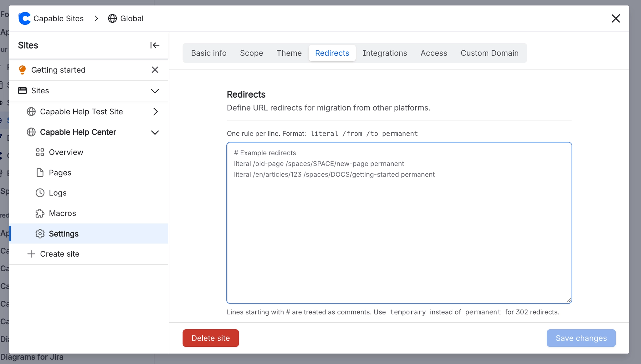Click the Save changes button
Image resolution: width=641 pixels, height=364 pixels.
point(581,338)
